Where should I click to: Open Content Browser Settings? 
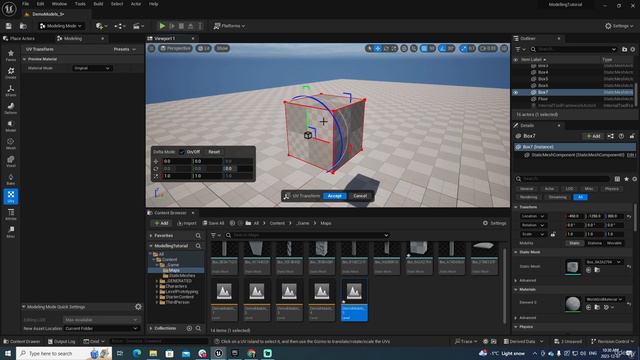(x=494, y=223)
